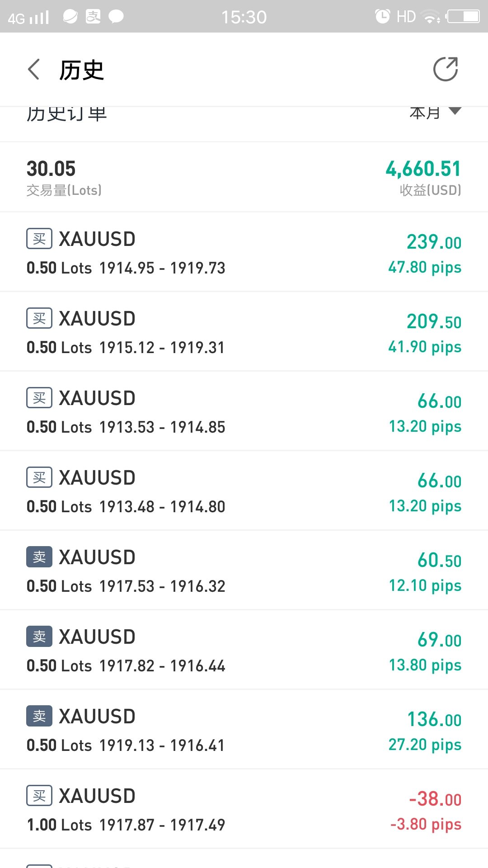
Task: Tap the sell badge on the 69.00 order
Action: click(x=39, y=637)
